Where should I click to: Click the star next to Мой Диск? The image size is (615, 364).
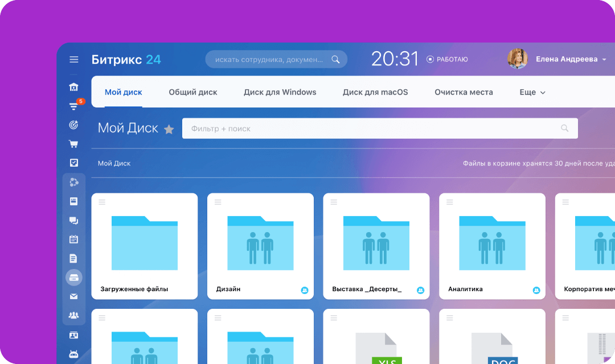[169, 129]
